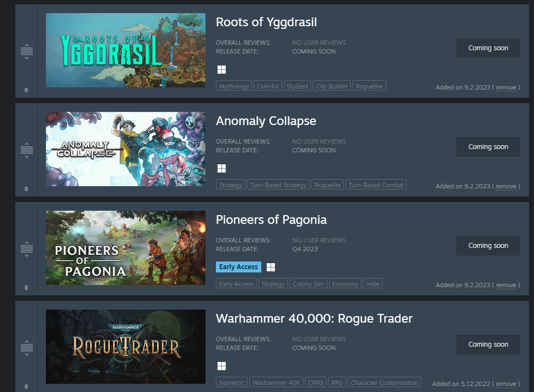
Task: Click the blue Early Access badge
Action: tap(238, 267)
